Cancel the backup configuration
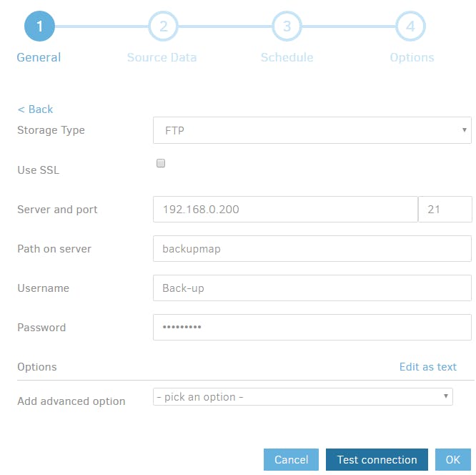 [x=291, y=459]
